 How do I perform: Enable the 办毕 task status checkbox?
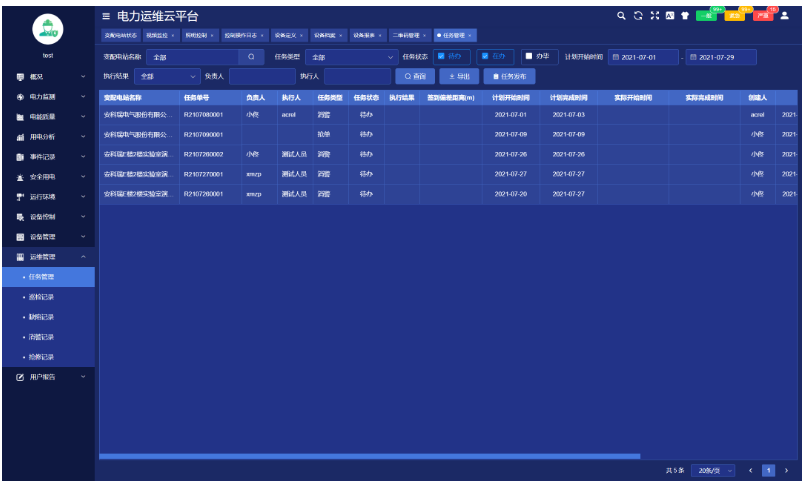click(x=529, y=56)
